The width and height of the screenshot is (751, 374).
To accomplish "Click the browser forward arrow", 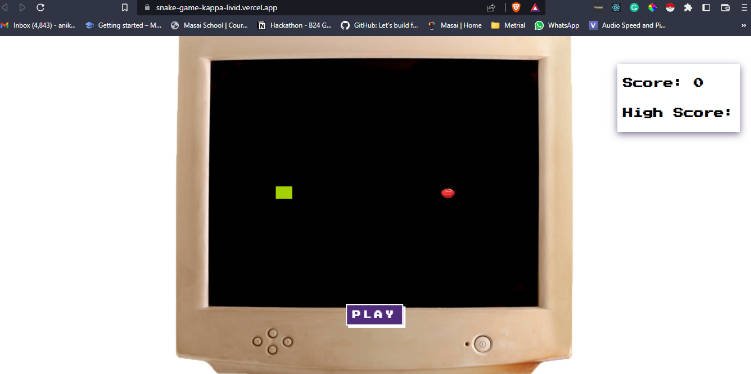I will click(22, 7).
